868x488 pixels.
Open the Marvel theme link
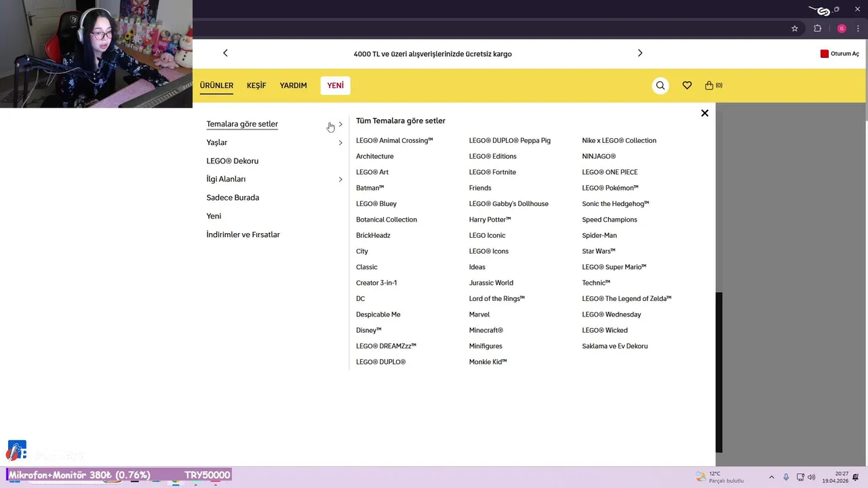click(x=479, y=314)
